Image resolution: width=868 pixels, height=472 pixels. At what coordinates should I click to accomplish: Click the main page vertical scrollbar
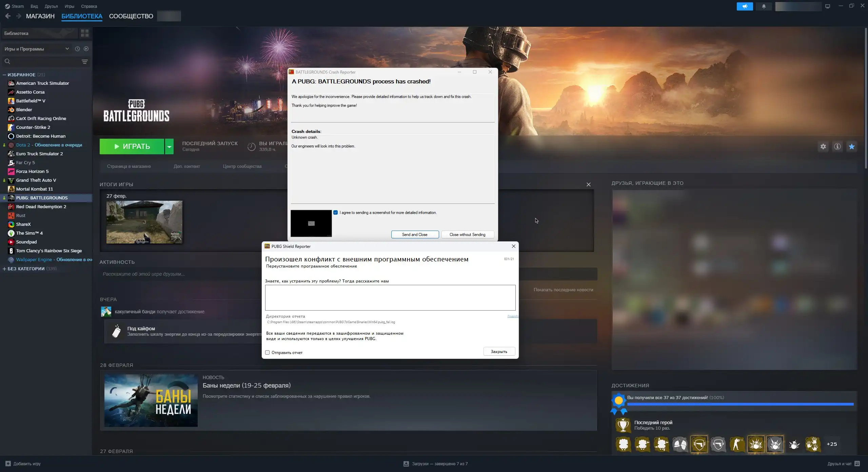coord(865,98)
